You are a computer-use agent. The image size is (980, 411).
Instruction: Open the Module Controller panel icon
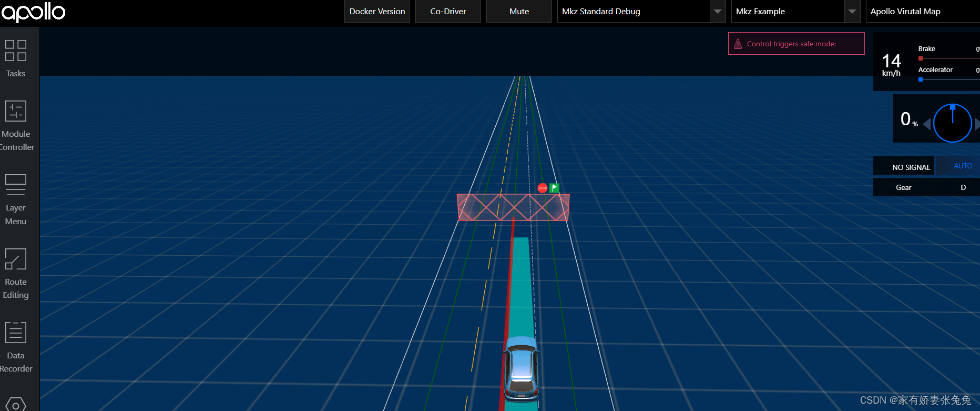pos(16,111)
